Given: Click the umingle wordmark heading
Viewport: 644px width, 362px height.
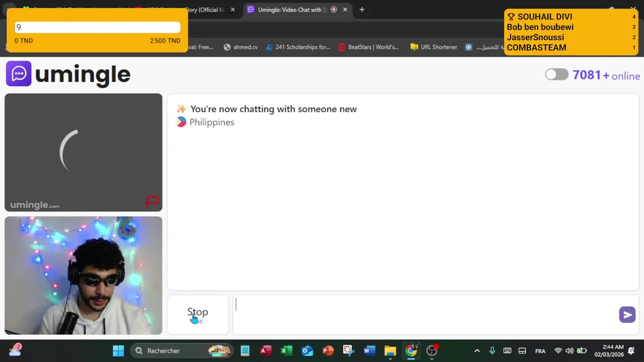Looking at the screenshot, I should [83, 74].
